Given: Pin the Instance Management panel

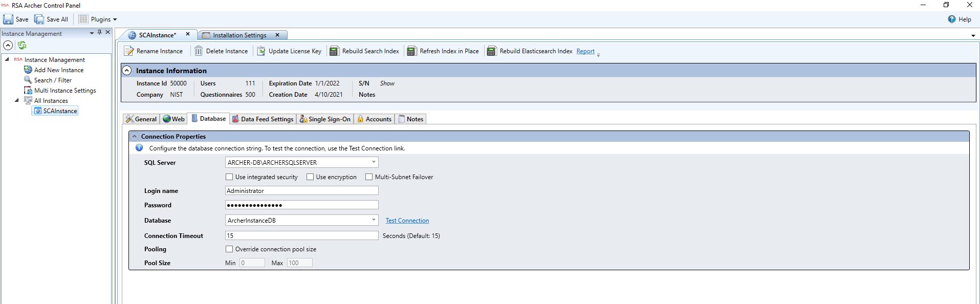Looking at the screenshot, I should [100, 32].
